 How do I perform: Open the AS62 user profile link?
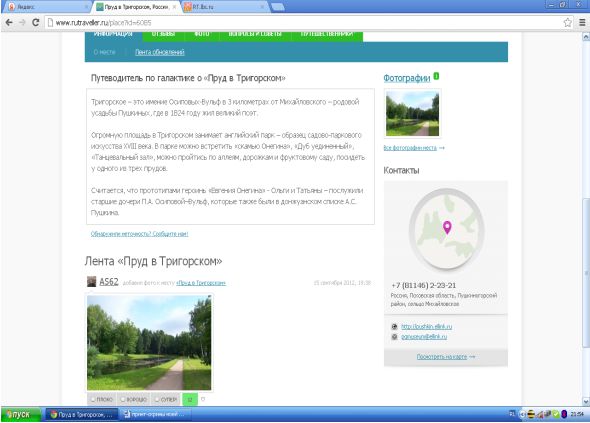(109, 281)
